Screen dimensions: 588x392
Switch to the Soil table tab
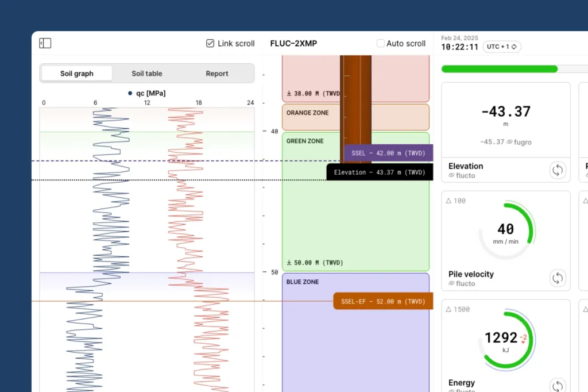pos(146,74)
